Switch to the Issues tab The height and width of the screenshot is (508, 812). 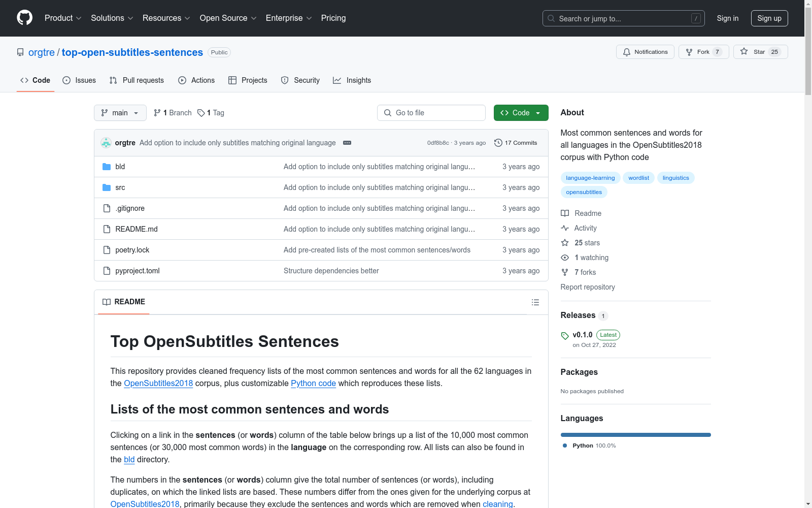click(x=79, y=80)
